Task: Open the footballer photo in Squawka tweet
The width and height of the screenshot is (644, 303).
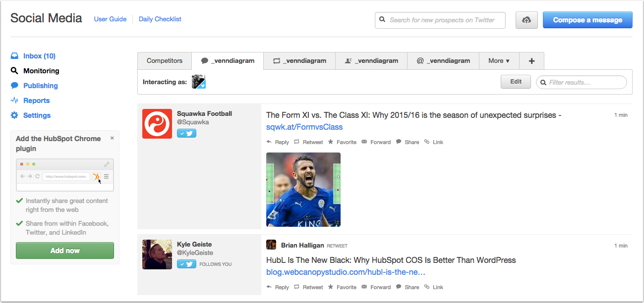Action: [x=303, y=190]
